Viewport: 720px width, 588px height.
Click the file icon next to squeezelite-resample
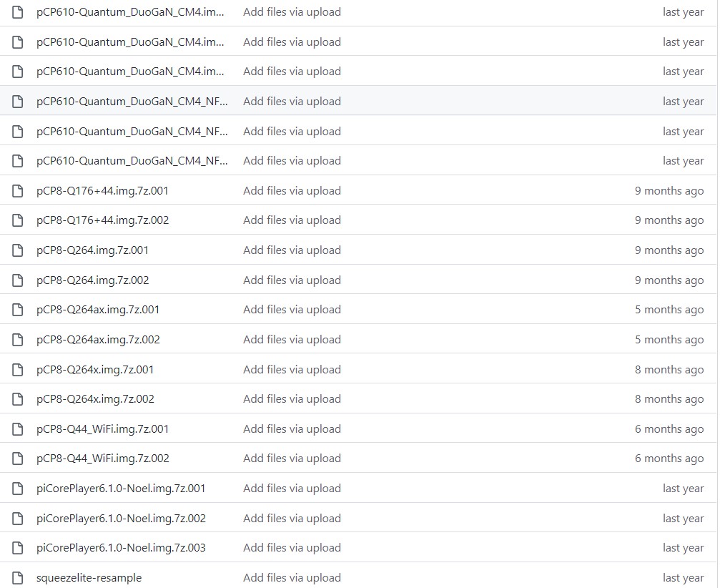(17, 578)
